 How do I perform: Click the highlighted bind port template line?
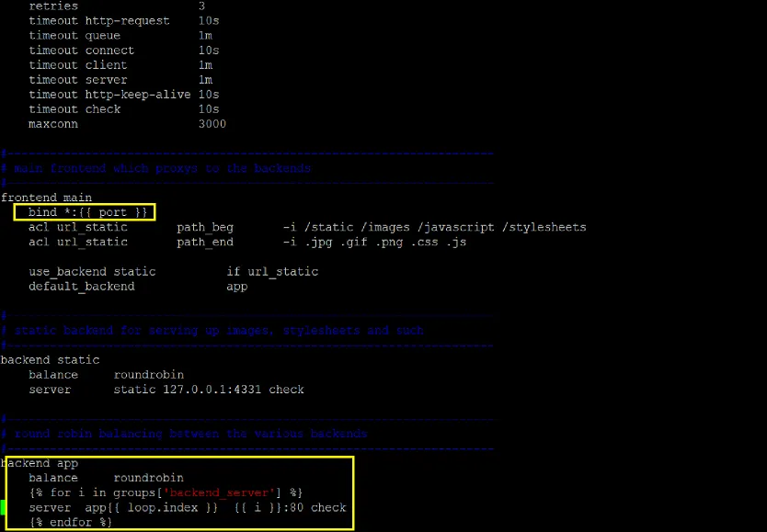click(87, 212)
